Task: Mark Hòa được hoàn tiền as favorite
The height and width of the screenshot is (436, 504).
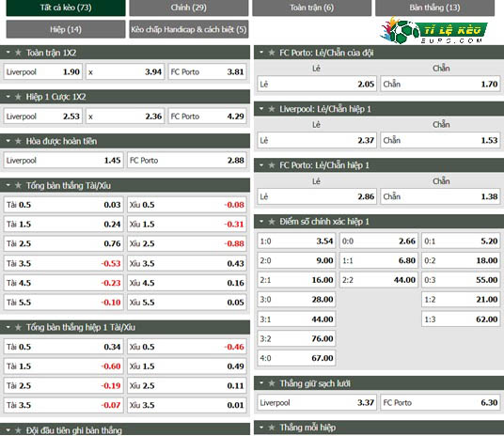Action: click(18, 141)
